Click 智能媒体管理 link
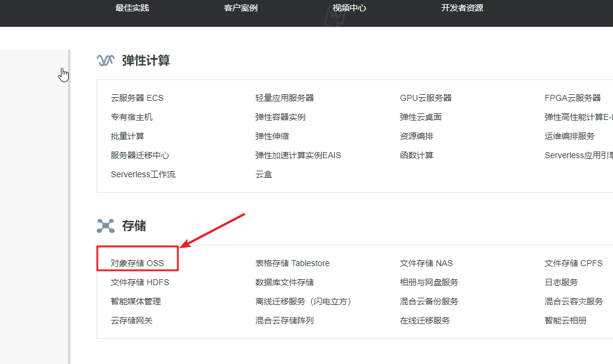 click(x=135, y=302)
